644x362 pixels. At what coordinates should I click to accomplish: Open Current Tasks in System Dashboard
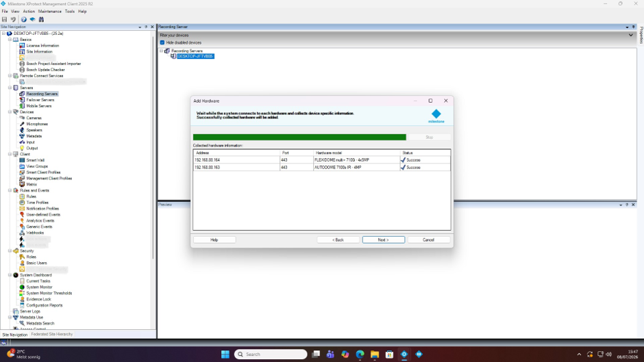pyautogui.click(x=38, y=281)
